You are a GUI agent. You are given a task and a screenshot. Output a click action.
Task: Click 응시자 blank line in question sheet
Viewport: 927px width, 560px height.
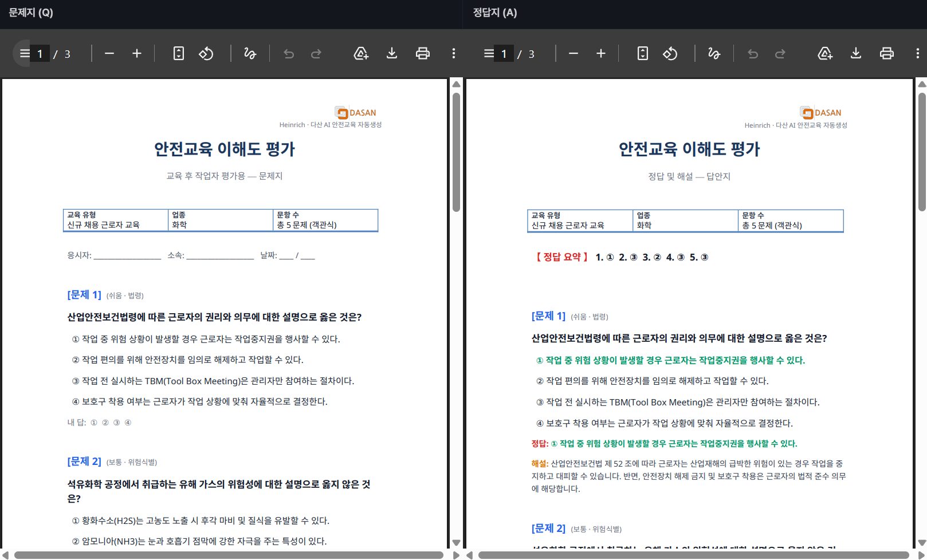point(127,256)
